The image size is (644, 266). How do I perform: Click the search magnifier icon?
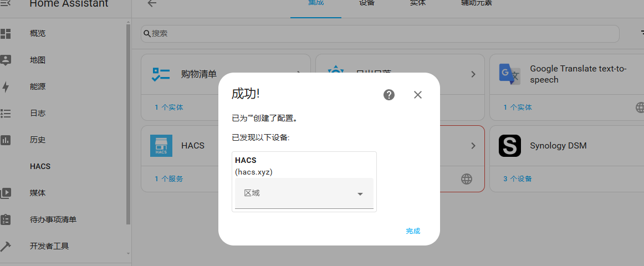click(147, 34)
